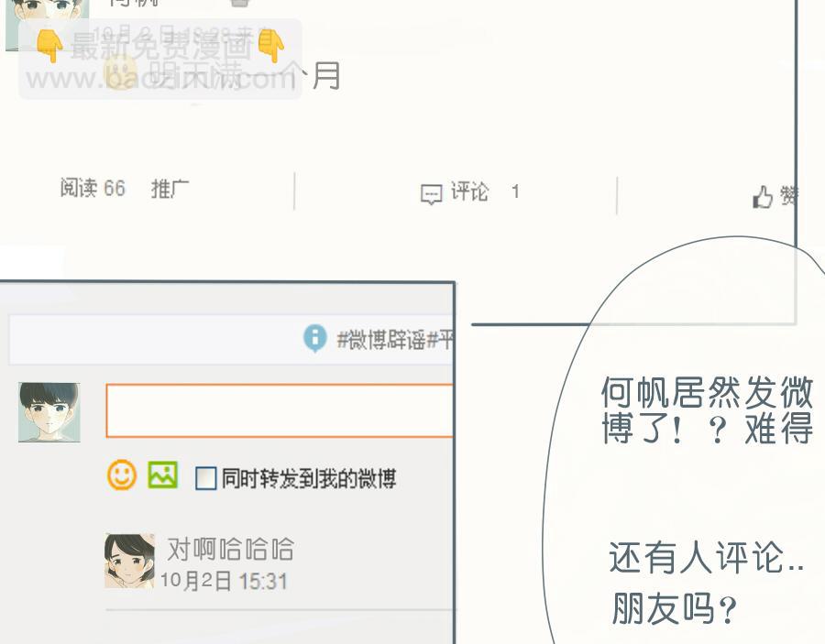Click the blue info icon beside #微博辟谣#
This screenshot has width=825, height=644.
pos(315,338)
